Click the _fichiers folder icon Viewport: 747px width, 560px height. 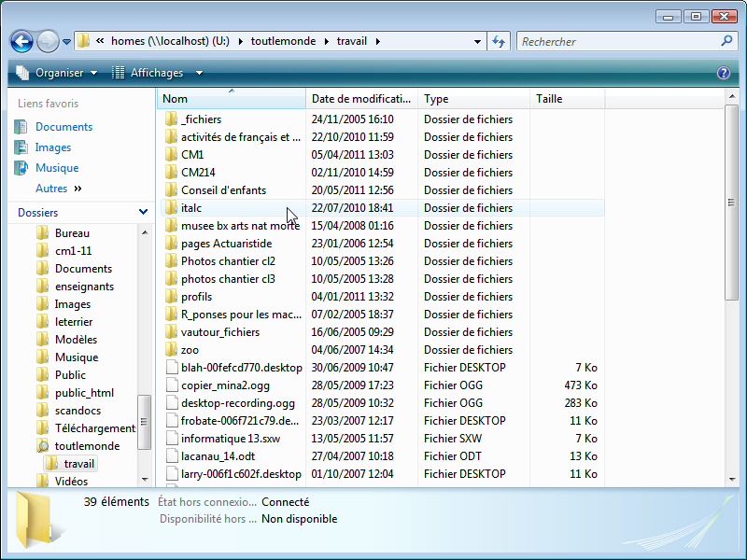click(171, 119)
